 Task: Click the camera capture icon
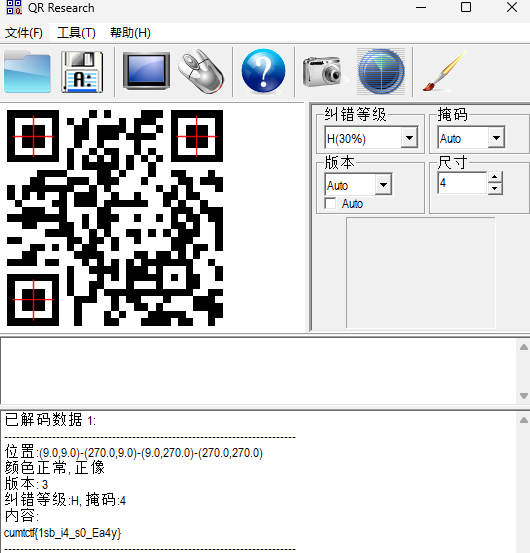tap(322, 72)
